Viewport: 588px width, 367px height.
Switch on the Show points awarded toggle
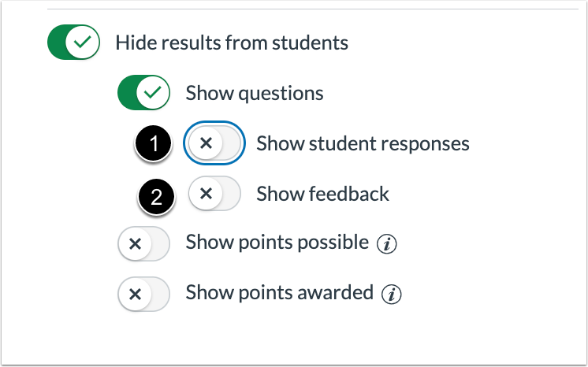[x=143, y=295]
